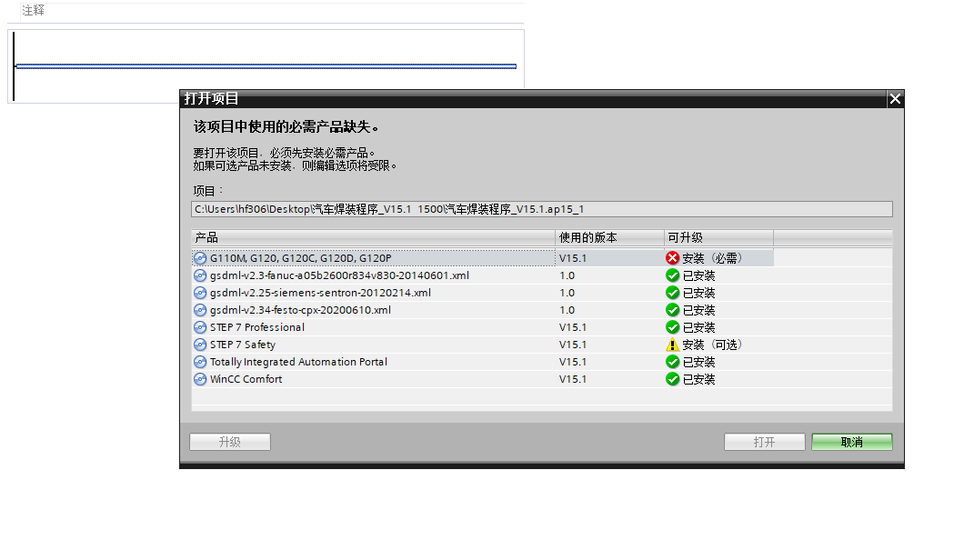974x560 pixels.
Task: Click Totally Integrated Automation Portal product icon
Action: click(200, 362)
